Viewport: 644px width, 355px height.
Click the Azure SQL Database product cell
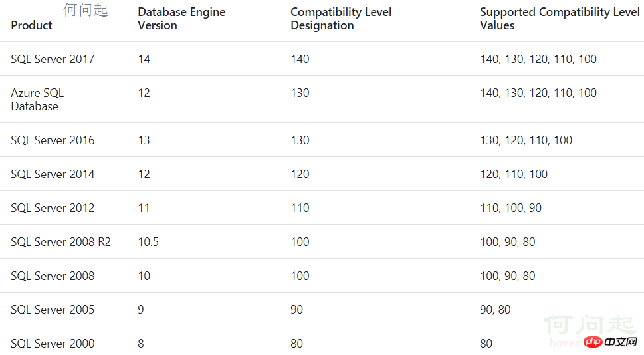tap(37, 100)
